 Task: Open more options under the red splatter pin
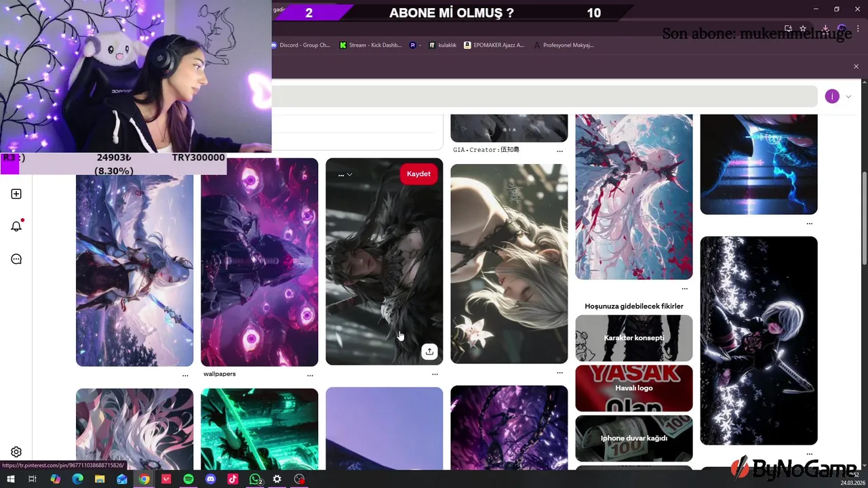point(684,288)
